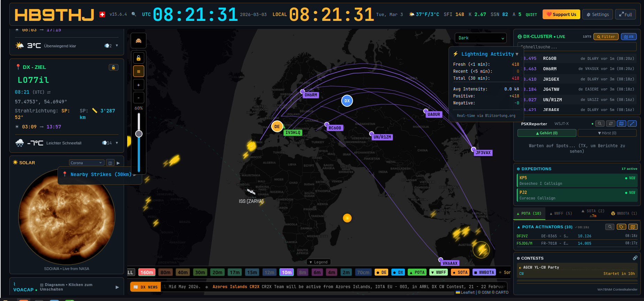Click the magnifier icon beside version number
This screenshot has height=301, width=644.
[x=134, y=14]
